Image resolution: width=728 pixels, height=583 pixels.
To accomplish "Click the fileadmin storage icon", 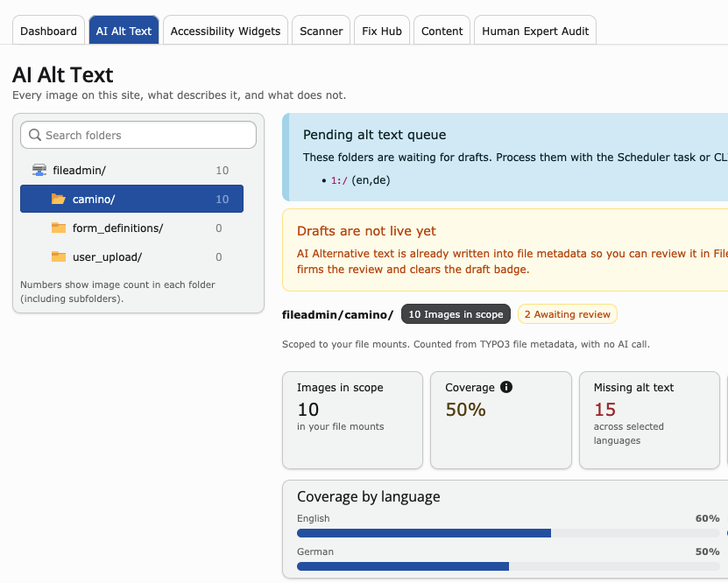I will coord(39,170).
